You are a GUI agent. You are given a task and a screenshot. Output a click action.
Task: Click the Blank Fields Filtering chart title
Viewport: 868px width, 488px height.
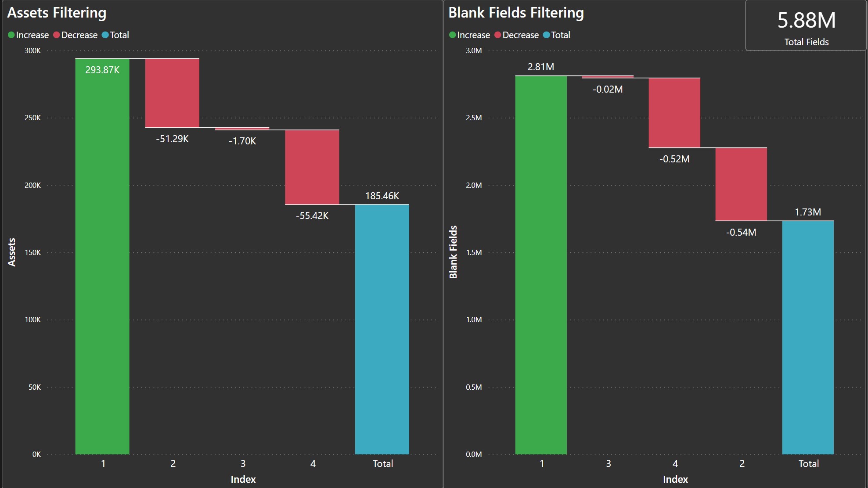pyautogui.click(x=516, y=13)
